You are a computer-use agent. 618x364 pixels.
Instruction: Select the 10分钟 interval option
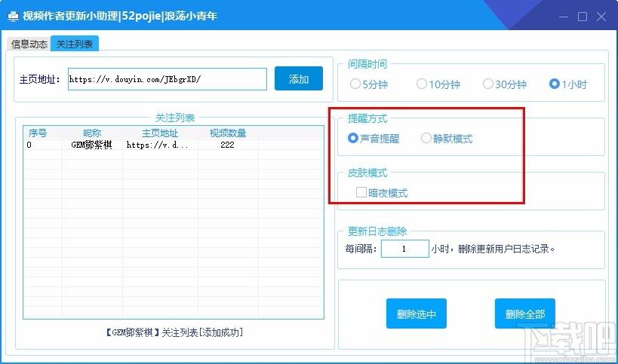438,84
